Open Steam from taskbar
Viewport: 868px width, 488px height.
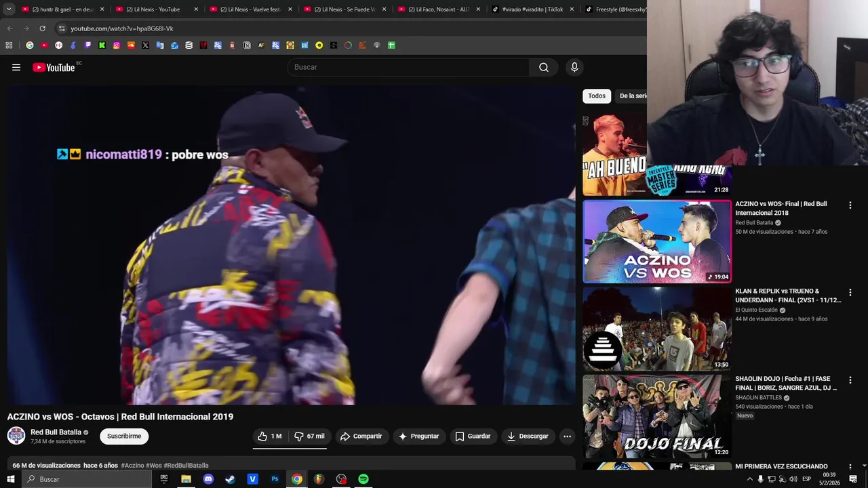click(230, 479)
